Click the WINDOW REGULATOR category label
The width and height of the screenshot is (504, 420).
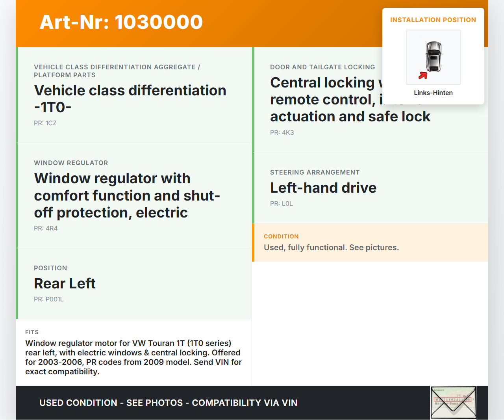coord(71,163)
